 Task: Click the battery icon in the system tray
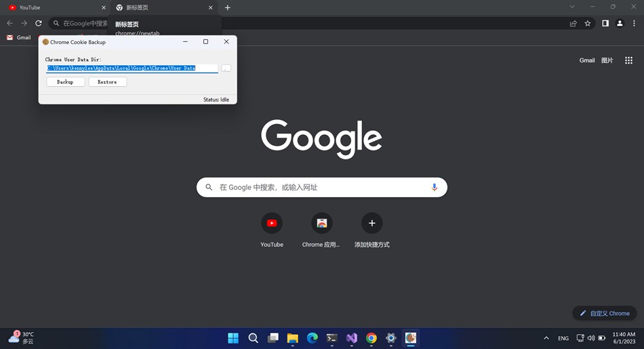tap(602, 338)
